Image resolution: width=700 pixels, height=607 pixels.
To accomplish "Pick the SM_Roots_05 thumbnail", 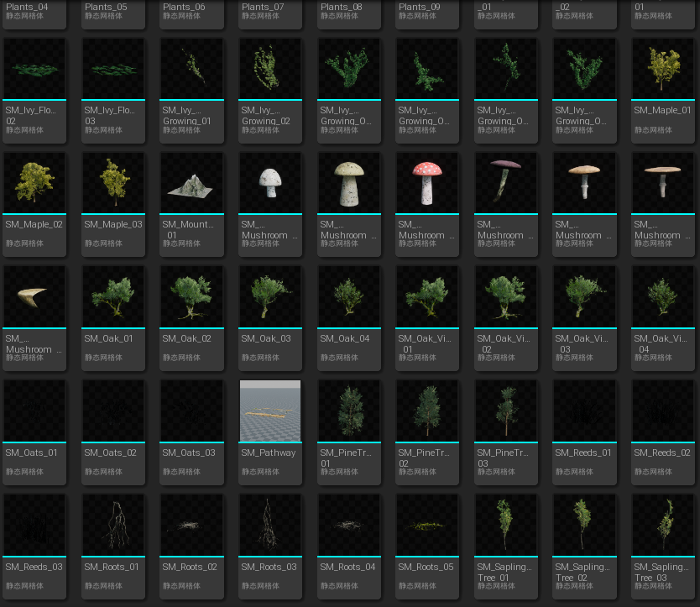I will pos(427,526).
